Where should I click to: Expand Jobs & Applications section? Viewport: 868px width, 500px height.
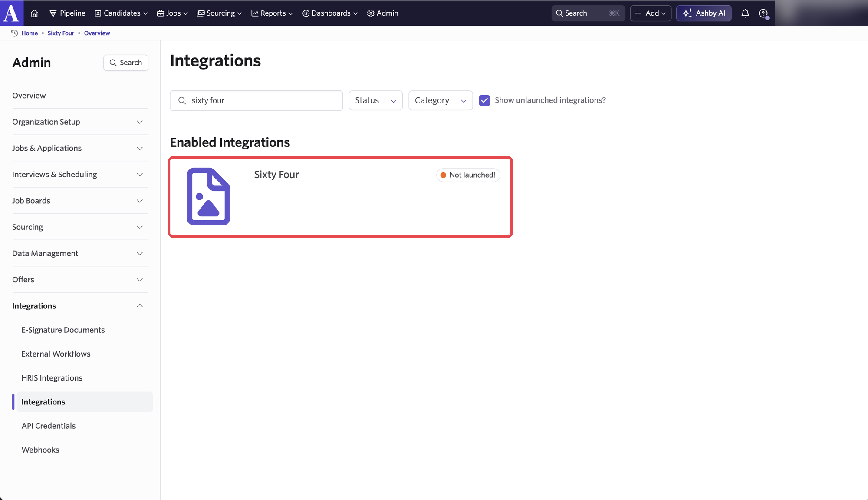coord(80,148)
